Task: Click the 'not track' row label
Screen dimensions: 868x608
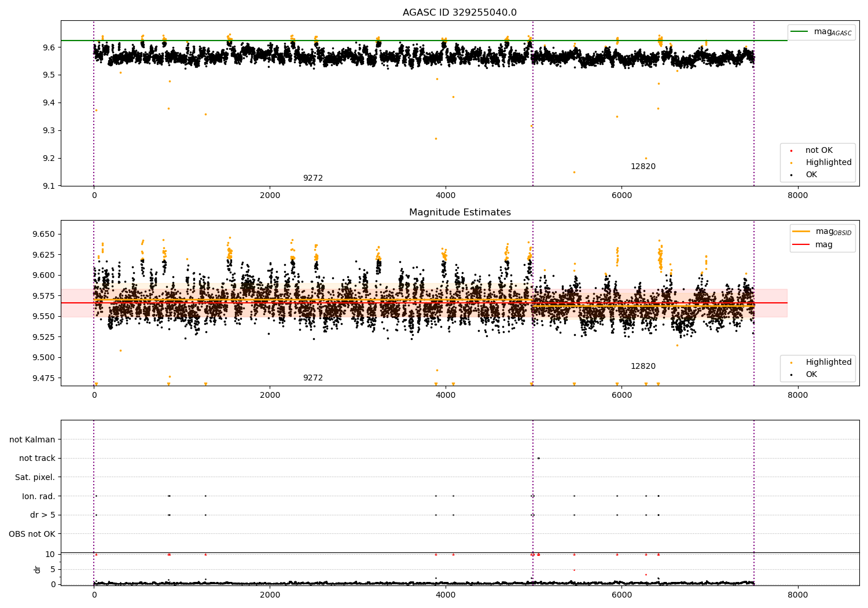Action: coord(37,459)
